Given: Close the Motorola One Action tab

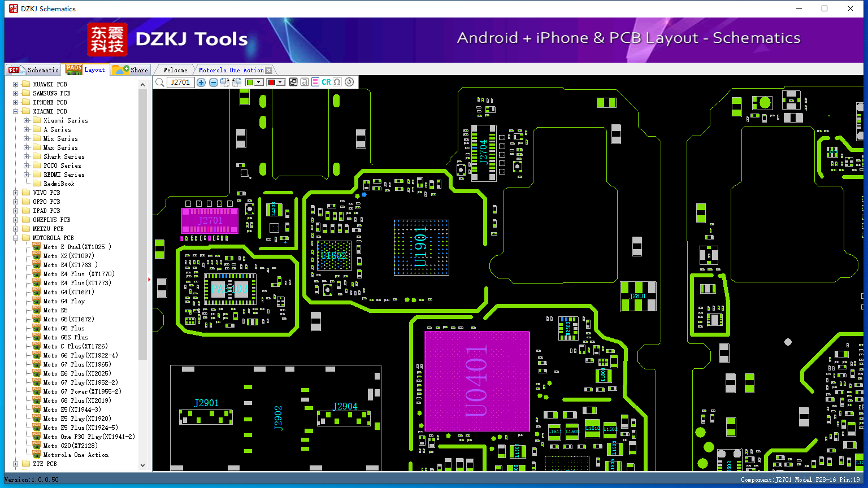Looking at the screenshot, I should (x=269, y=70).
